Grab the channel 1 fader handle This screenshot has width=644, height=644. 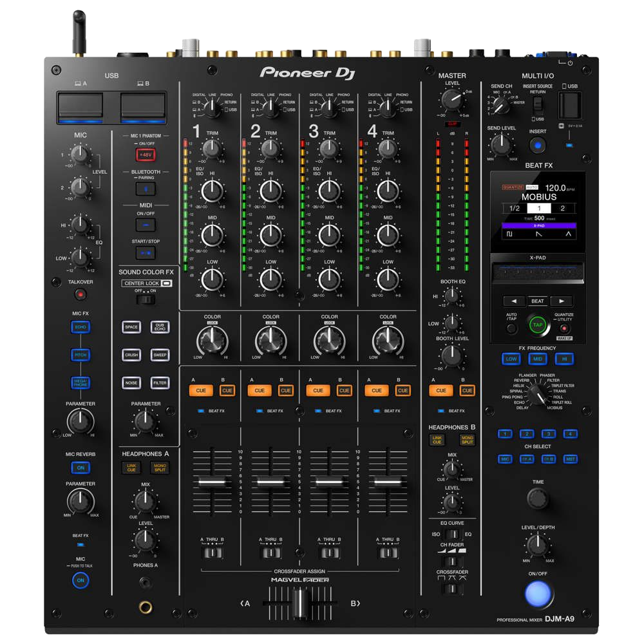pos(212,481)
